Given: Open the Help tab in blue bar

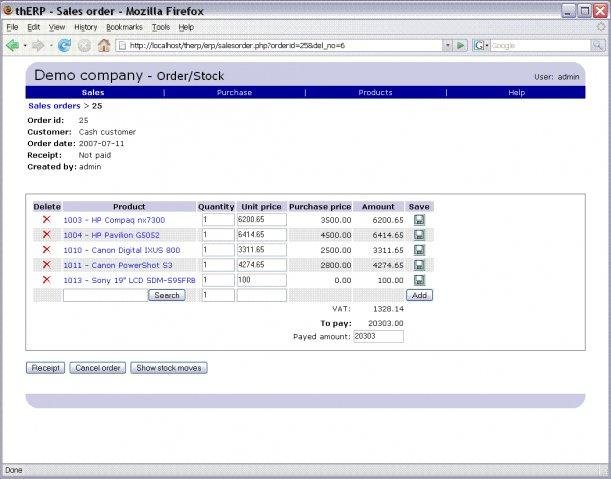Looking at the screenshot, I should (517, 92).
